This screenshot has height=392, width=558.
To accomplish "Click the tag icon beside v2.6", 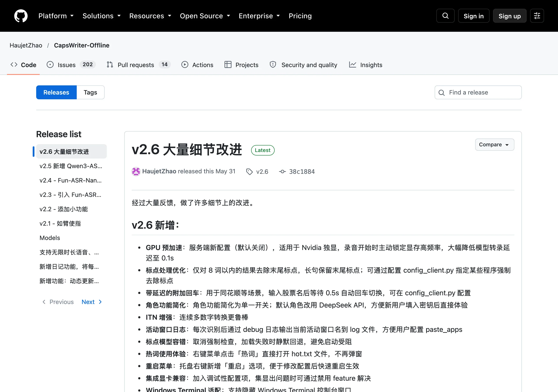I will pos(249,172).
